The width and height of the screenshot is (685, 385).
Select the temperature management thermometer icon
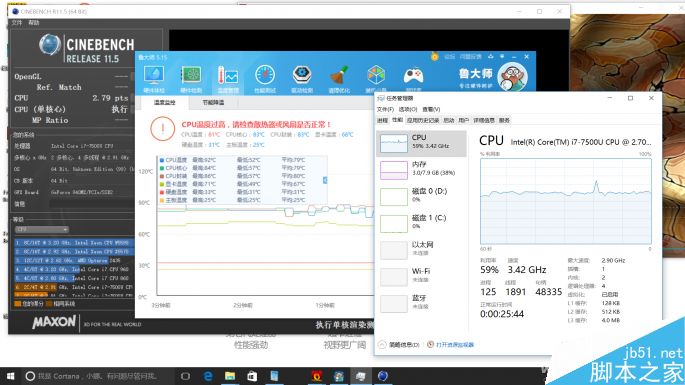pyautogui.click(x=228, y=78)
